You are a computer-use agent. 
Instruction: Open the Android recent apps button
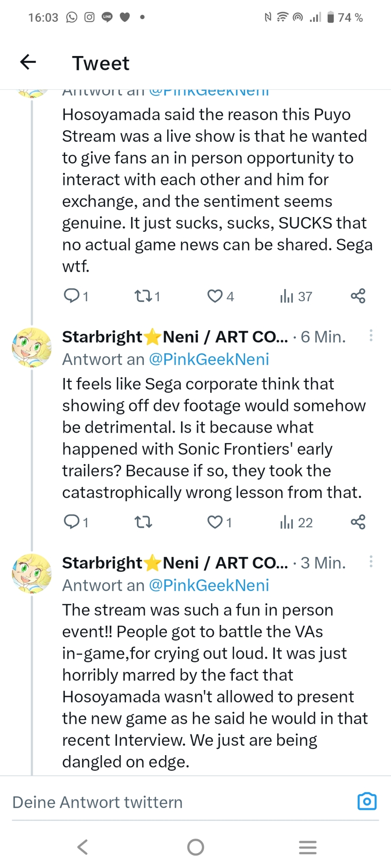click(308, 847)
